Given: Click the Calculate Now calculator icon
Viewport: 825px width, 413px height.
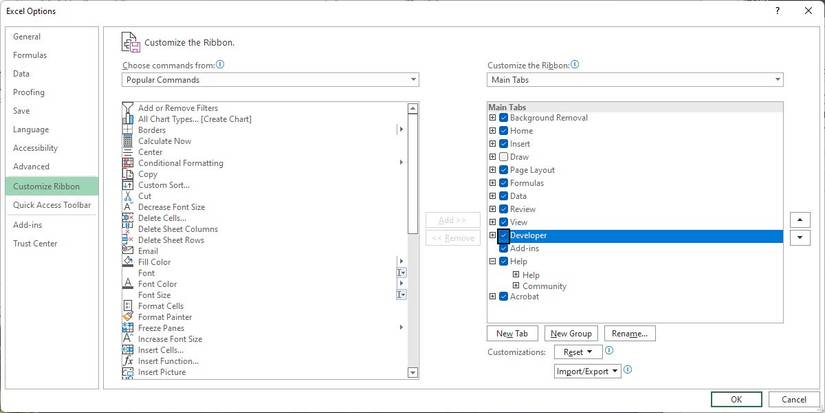Looking at the screenshot, I should coord(128,141).
